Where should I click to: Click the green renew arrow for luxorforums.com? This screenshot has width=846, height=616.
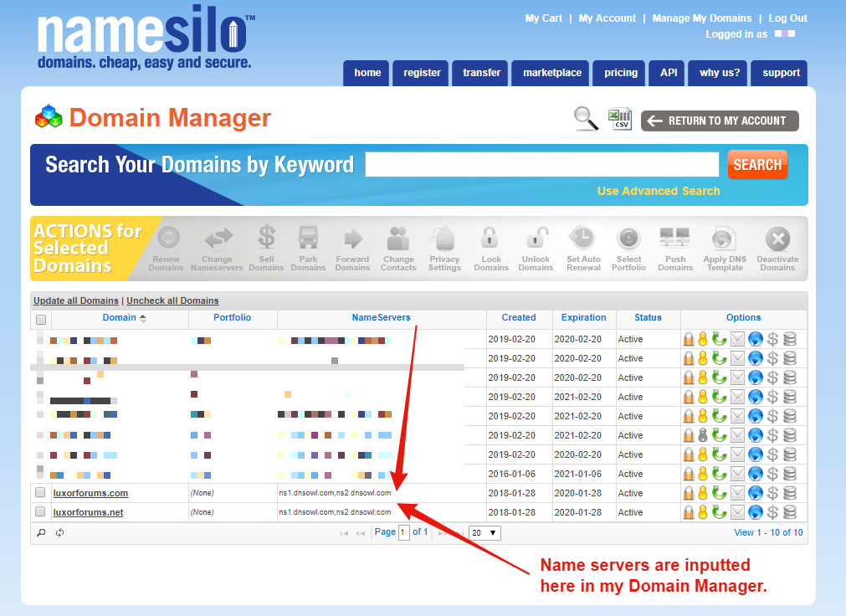pos(719,493)
